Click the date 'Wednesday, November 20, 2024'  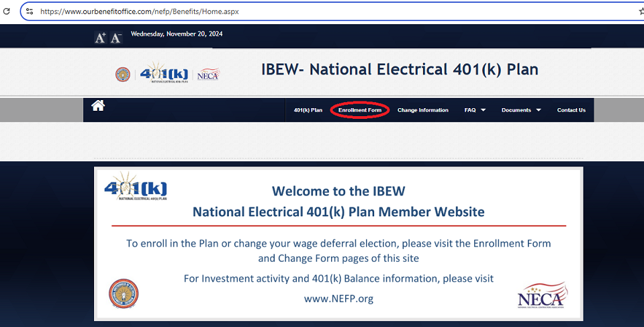pyautogui.click(x=177, y=34)
